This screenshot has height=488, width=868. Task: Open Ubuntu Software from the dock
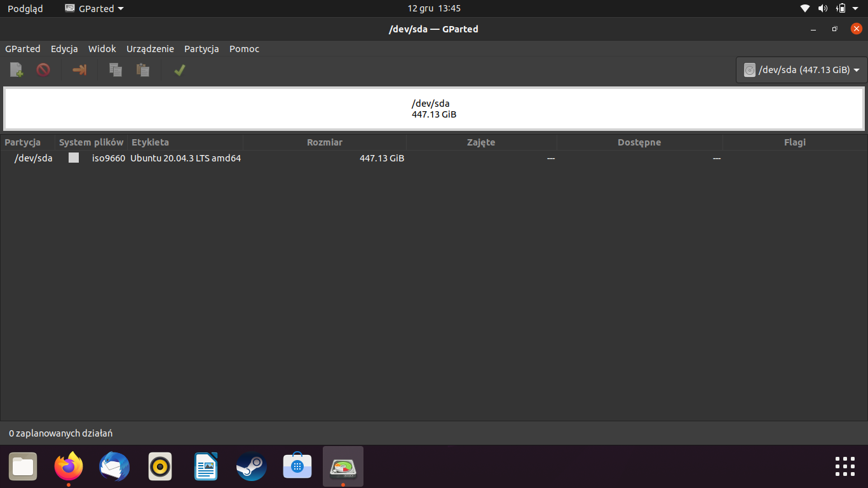pyautogui.click(x=297, y=466)
